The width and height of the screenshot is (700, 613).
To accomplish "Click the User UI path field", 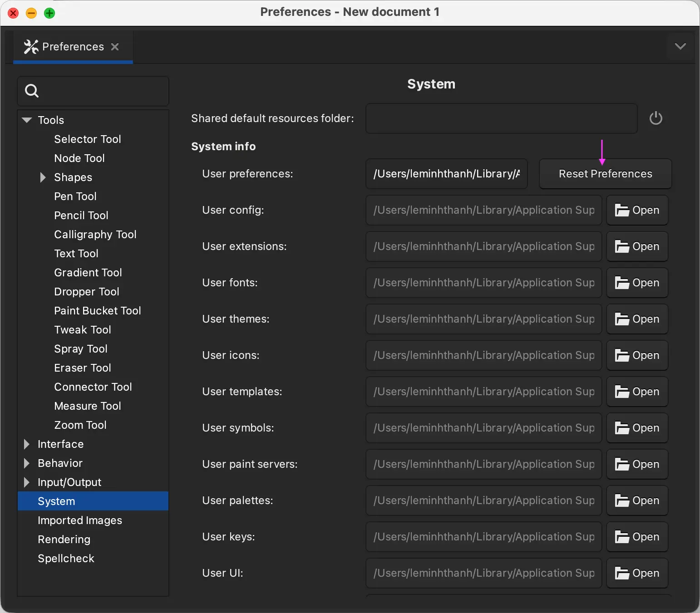I will coord(484,573).
